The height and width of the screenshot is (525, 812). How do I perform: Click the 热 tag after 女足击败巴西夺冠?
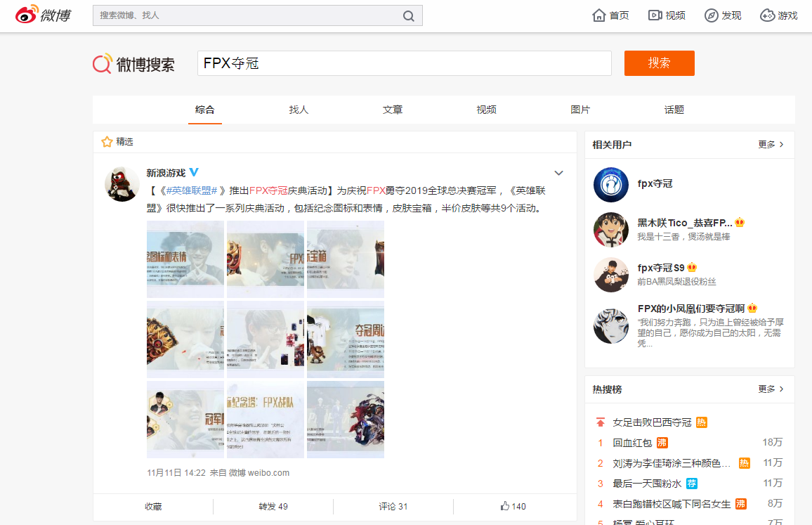click(x=701, y=422)
